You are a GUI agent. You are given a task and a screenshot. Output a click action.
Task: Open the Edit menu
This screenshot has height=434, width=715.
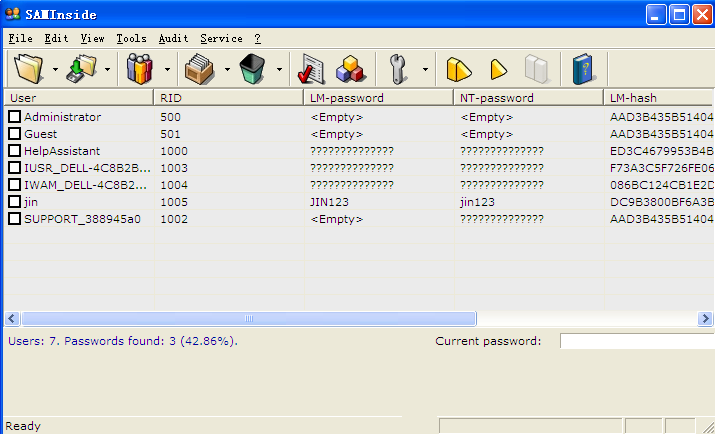[57, 39]
